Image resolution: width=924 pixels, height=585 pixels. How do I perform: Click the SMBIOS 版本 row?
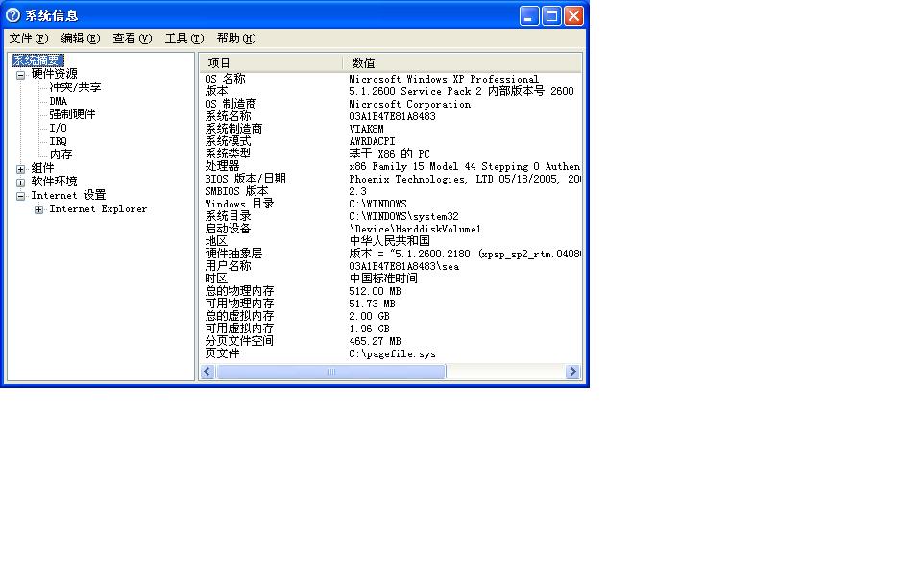coord(391,191)
